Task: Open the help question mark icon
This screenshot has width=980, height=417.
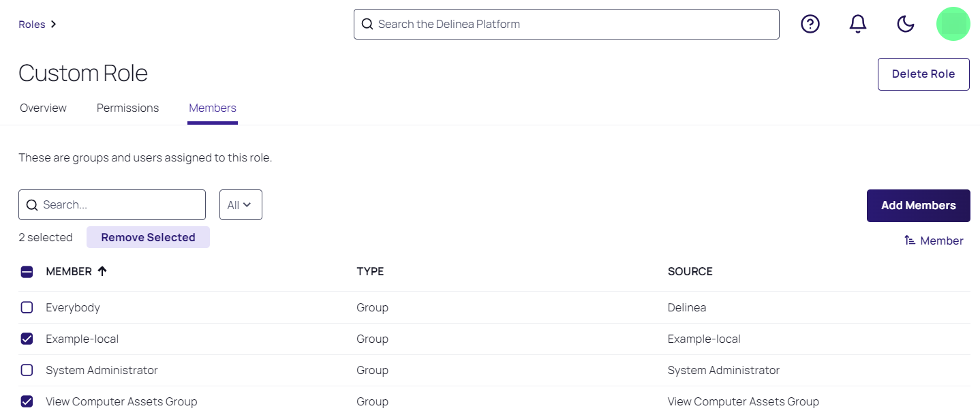Action: point(810,25)
